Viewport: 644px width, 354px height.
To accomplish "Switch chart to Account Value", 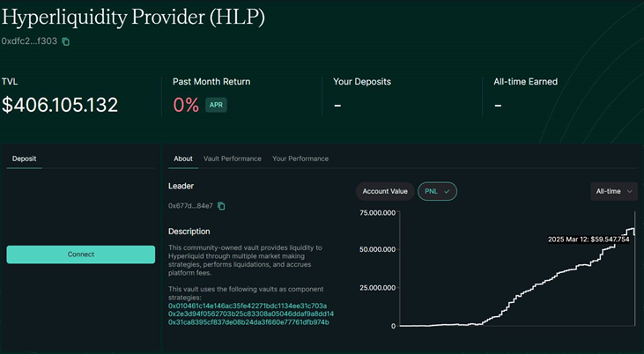I will coord(385,191).
